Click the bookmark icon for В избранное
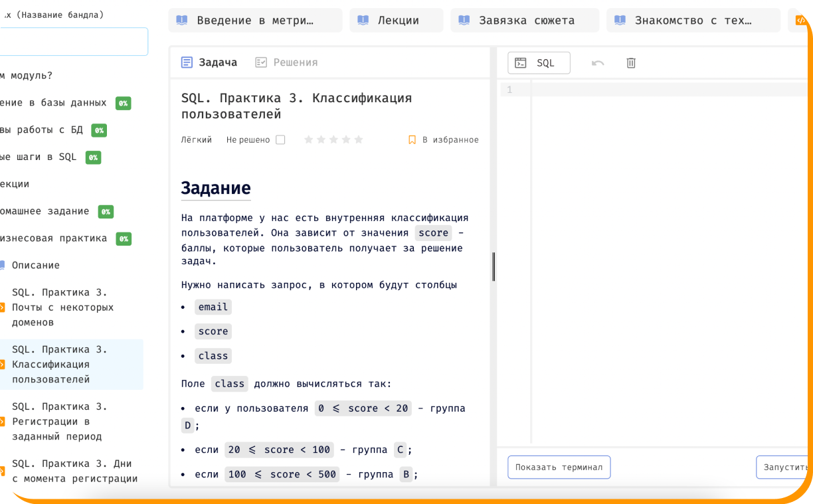This screenshot has height=504, width=813. (412, 140)
